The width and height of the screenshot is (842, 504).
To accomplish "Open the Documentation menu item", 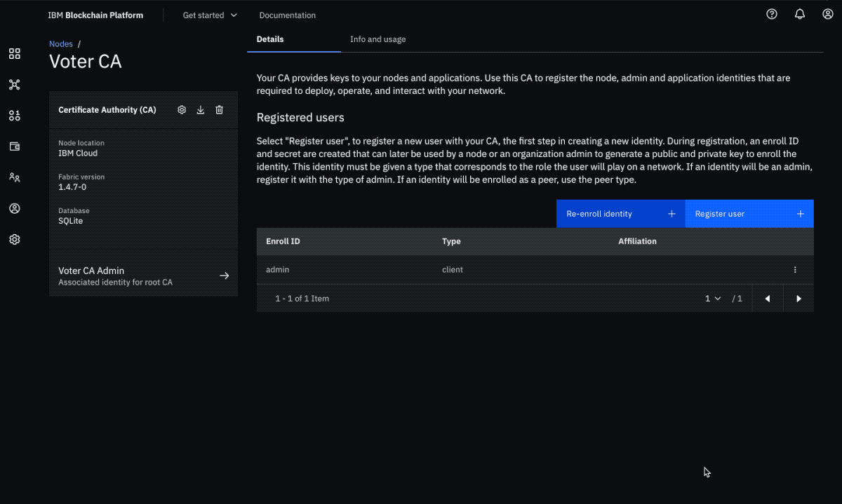I will point(288,15).
